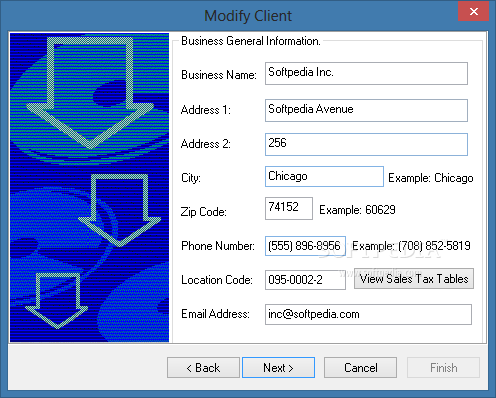Click the 'Example: (708) 852-5819' hint text
The height and width of the screenshot is (398, 496).
click(411, 246)
